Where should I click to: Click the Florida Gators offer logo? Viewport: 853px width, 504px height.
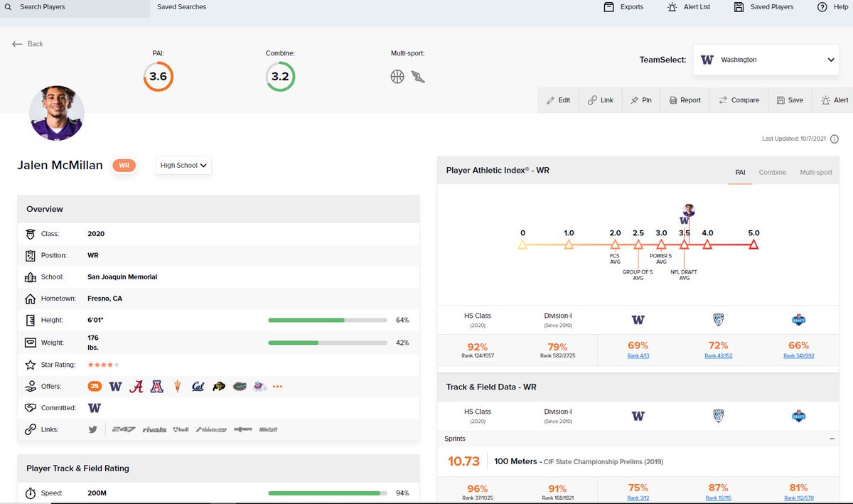(x=239, y=387)
